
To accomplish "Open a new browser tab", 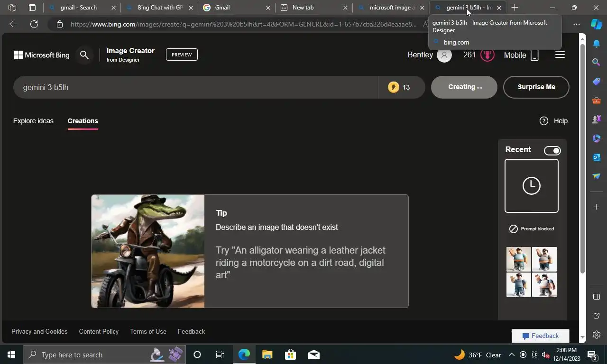I will (x=515, y=8).
